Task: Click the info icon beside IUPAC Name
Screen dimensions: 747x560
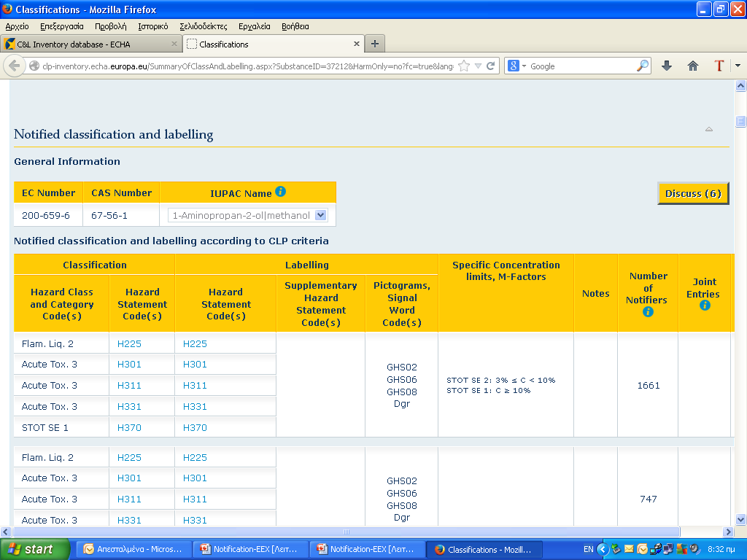Action: pos(281,192)
